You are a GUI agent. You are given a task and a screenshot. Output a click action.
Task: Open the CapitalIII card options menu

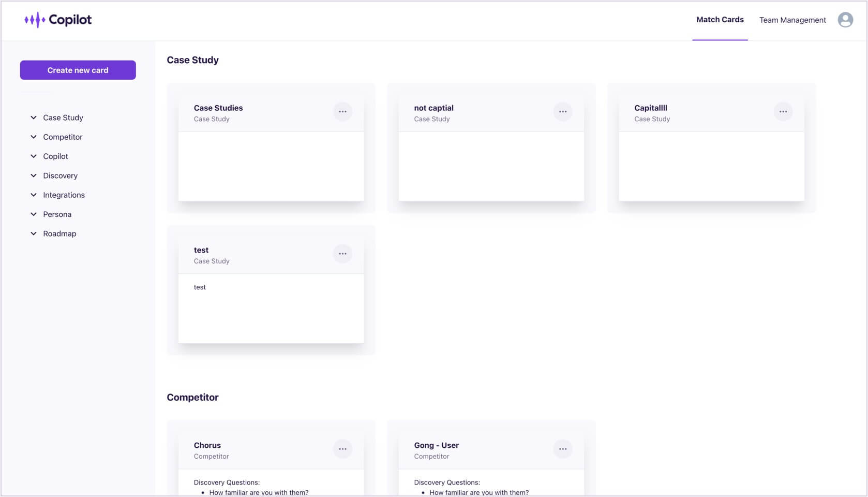(783, 111)
